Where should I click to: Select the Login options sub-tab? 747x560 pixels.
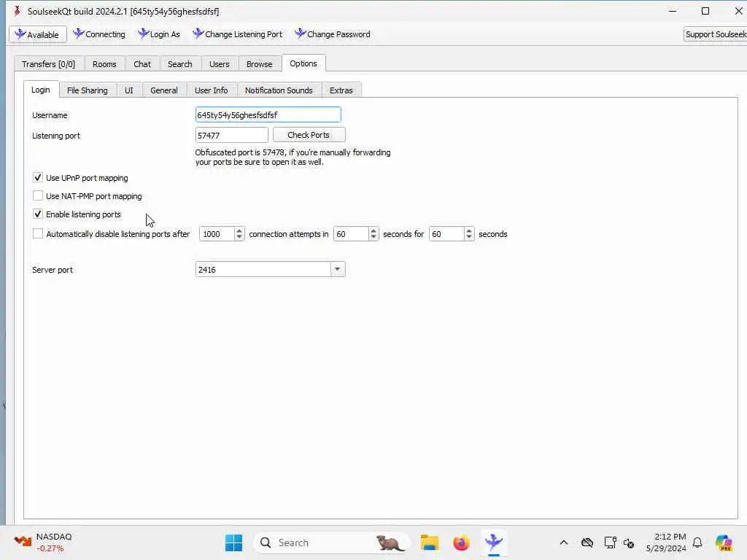point(41,90)
